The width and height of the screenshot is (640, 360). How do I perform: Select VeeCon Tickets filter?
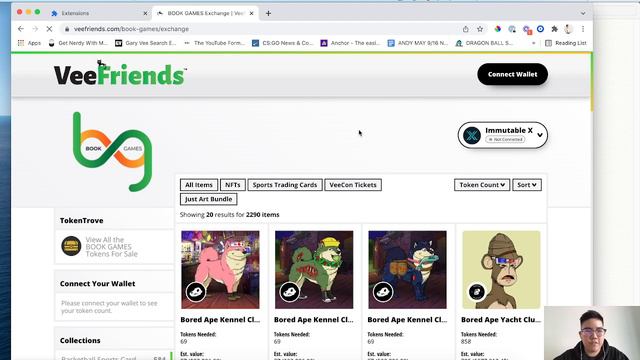353,185
